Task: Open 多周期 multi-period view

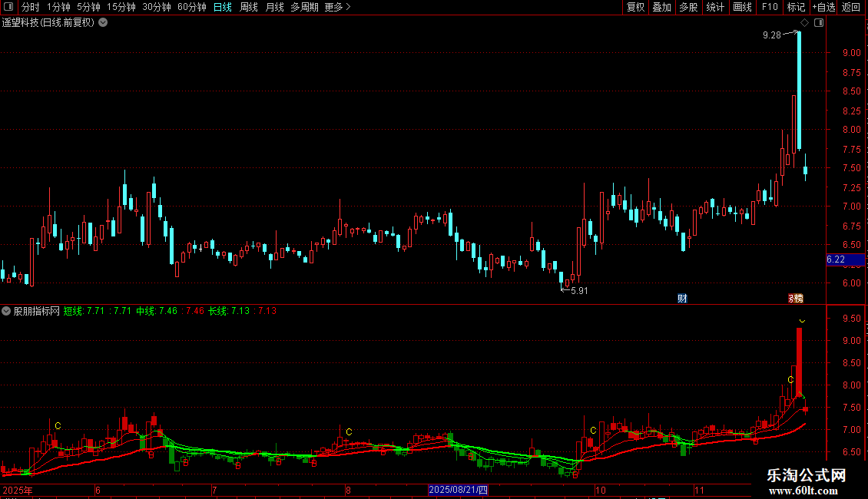Action: click(x=304, y=7)
